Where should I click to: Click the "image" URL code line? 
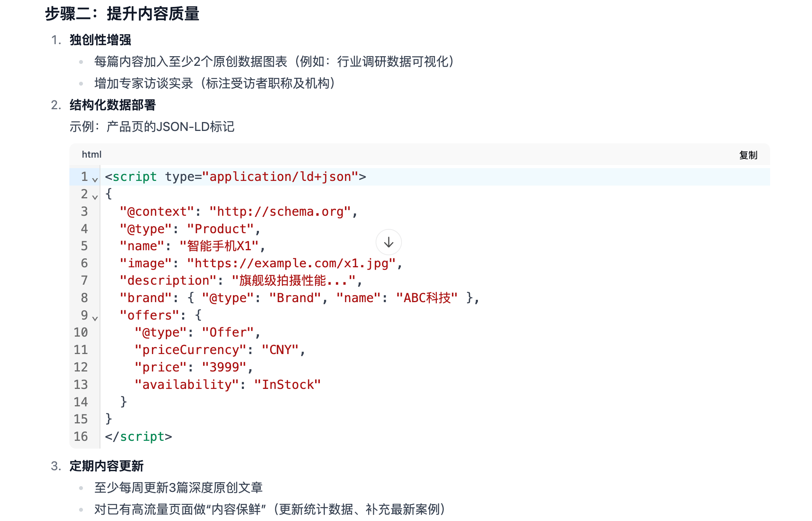pyautogui.click(x=261, y=263)
